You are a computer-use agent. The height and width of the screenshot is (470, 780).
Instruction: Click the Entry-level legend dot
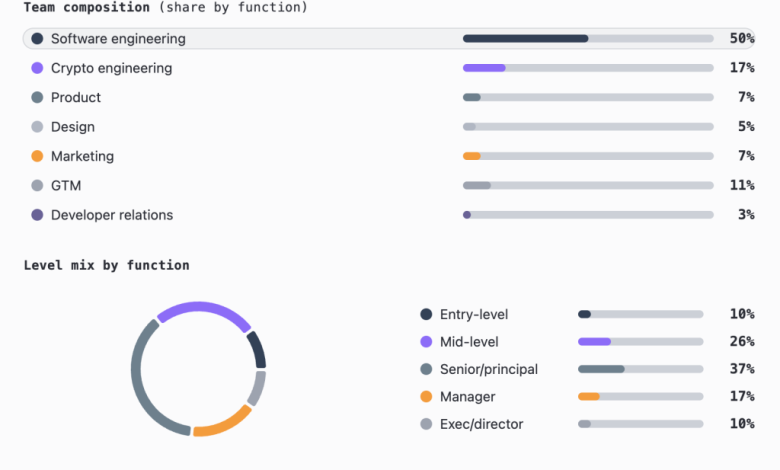click(x=427, y=314)
